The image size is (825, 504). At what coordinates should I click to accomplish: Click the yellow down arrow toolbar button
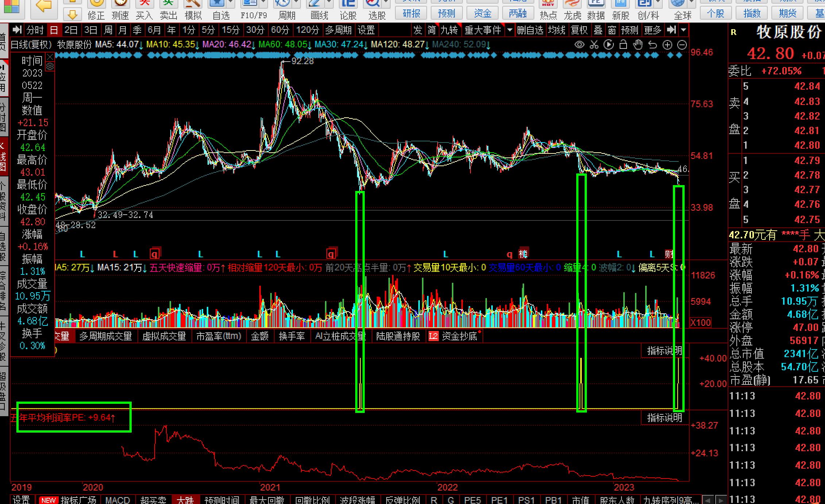coord(73,15)
